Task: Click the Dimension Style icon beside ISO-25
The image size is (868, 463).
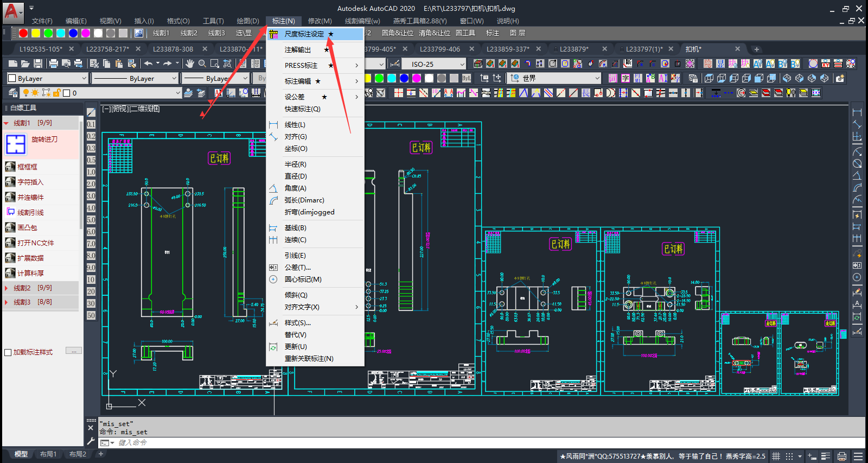Action: pyautogui.click(x=395, y=64)
